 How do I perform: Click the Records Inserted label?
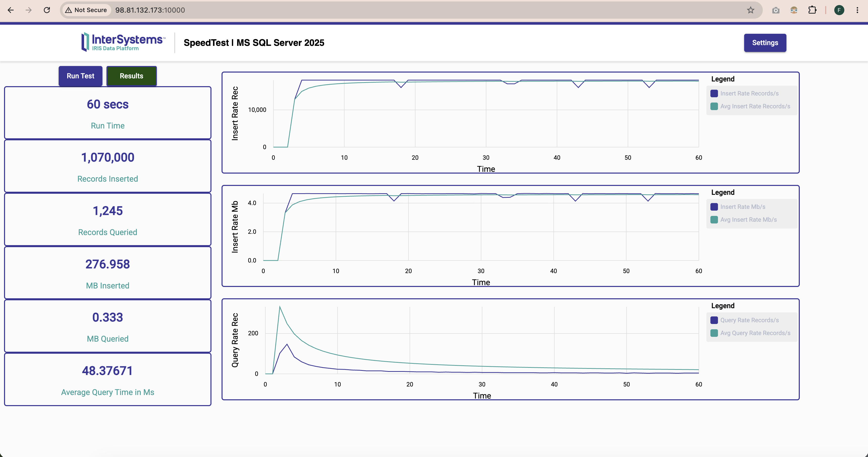(108, 179)
